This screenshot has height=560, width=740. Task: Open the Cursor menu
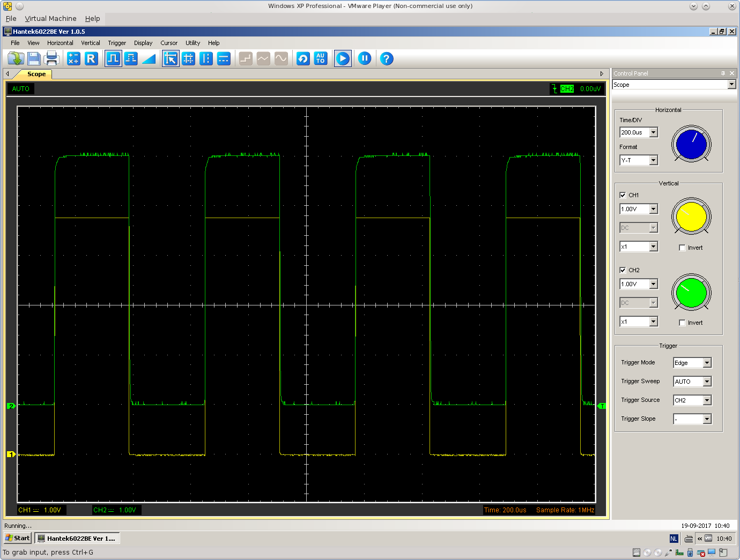coord(169,43)
